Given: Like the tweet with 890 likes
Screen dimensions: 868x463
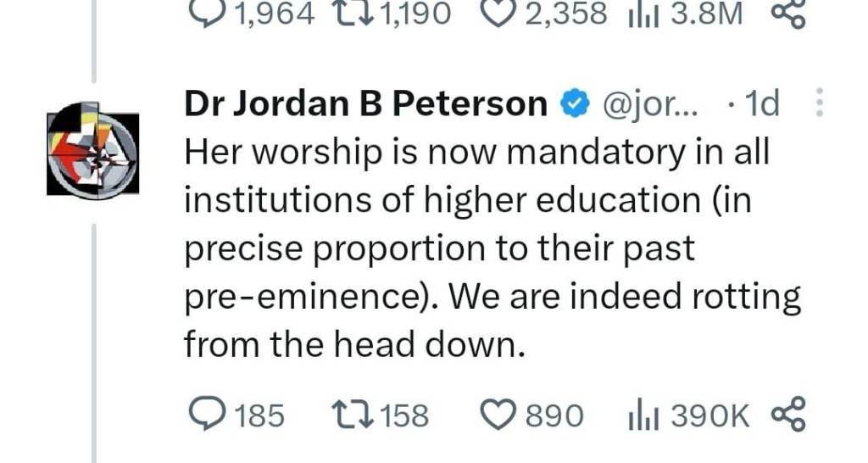Looking at the screenshot, I should [497, 415].
